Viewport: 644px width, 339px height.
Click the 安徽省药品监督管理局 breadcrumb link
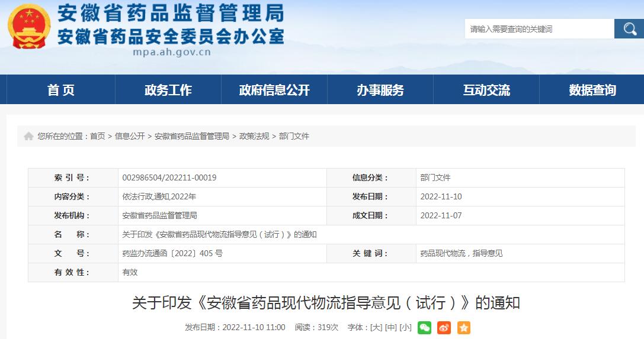[192, 136]
